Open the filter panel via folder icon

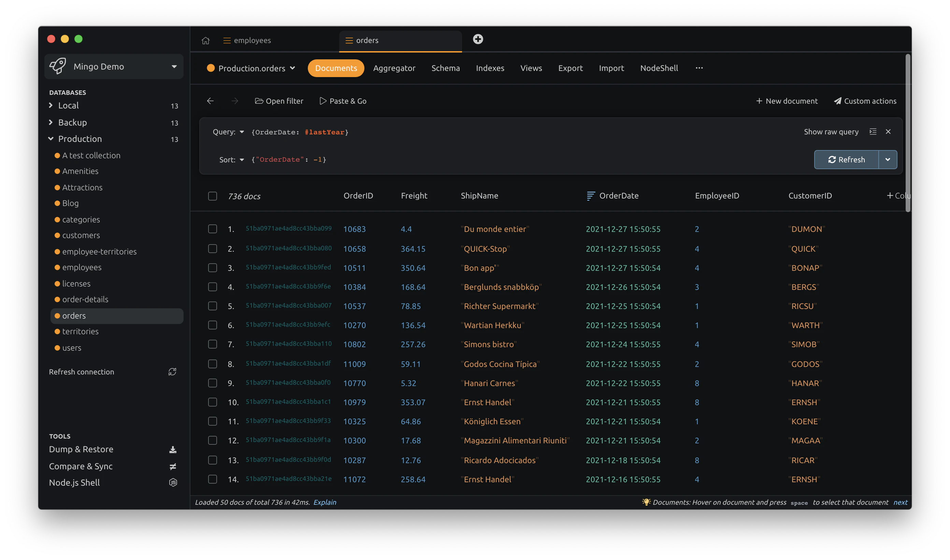(259, 101)
